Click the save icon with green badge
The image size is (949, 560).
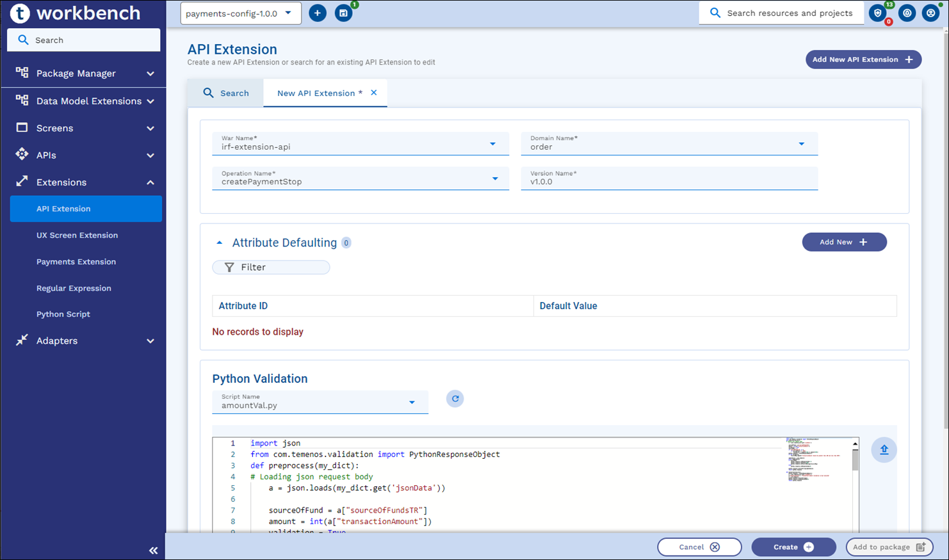pyautogui.click(x=344, y=13)
